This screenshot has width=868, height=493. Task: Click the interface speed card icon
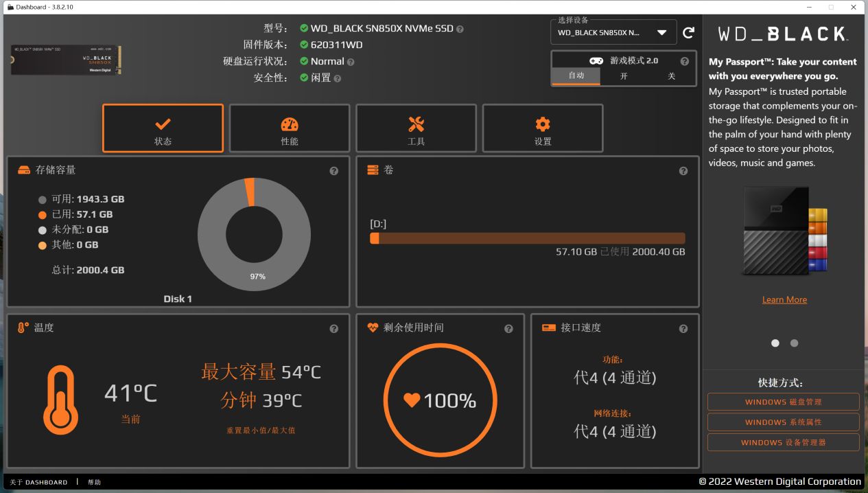pos(548,328)
